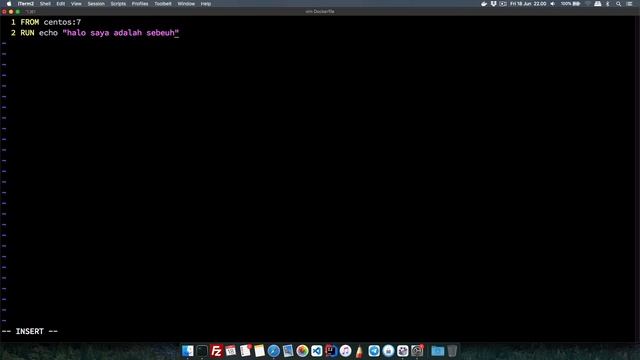This screenshot has width=640, height=360.
Task: Click line number 2 in vim
Action: pos(13,33)
